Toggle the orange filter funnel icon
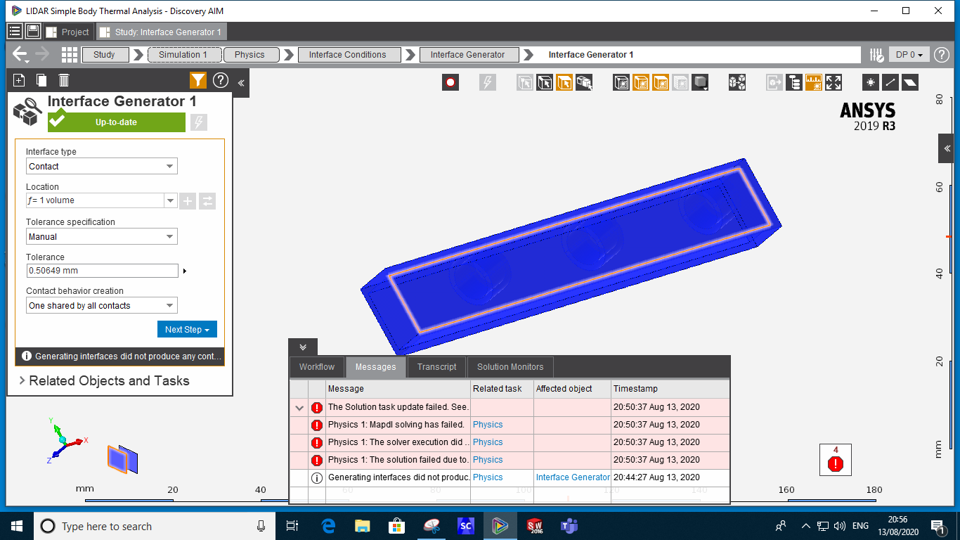Screen dimensions: 960x540 pos(198,80)
